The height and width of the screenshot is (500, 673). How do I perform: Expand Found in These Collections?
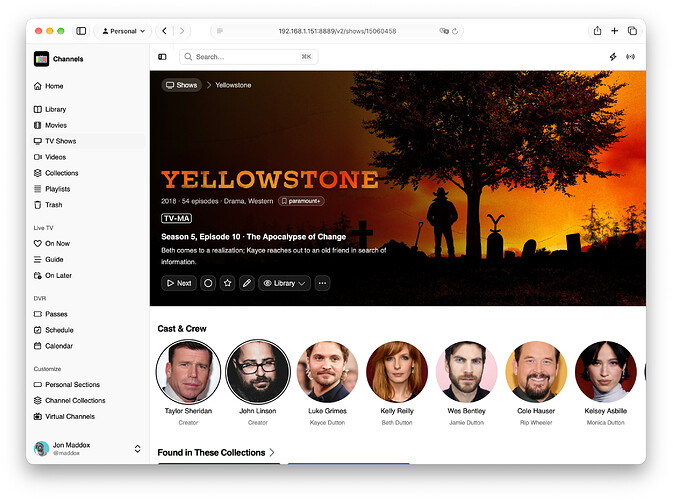click(216, 452)
